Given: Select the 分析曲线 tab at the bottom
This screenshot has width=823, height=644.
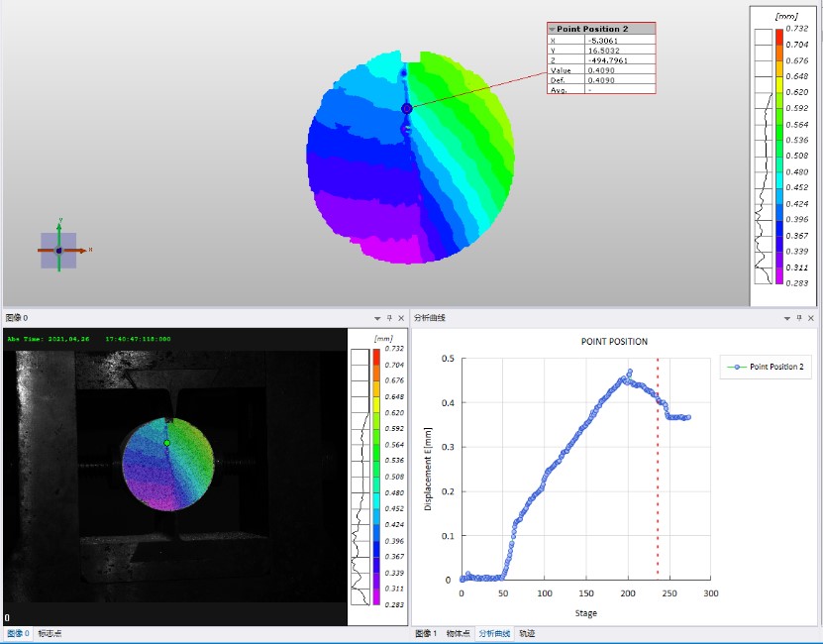Looking at the screenshot, I should [494, 633].
